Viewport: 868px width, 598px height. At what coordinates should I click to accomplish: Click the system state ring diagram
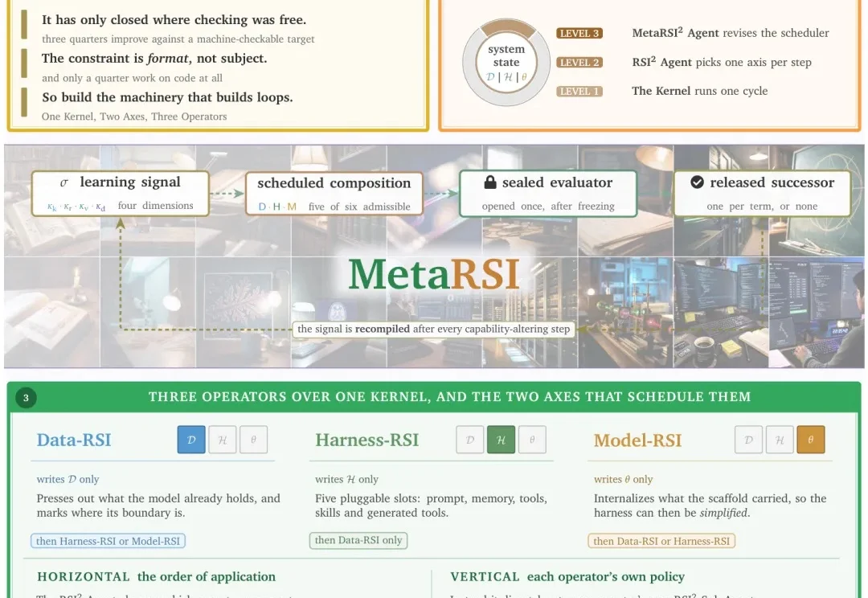pos(506,62)
